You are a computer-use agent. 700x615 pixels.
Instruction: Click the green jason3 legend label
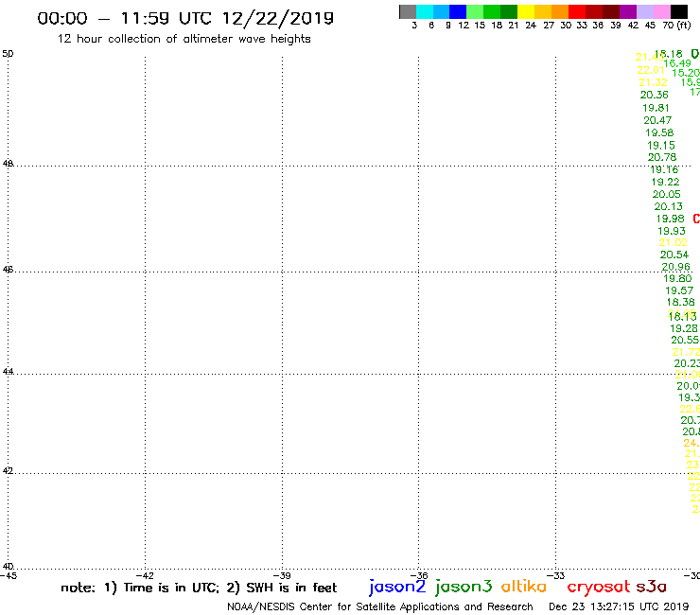pos(464,588)
